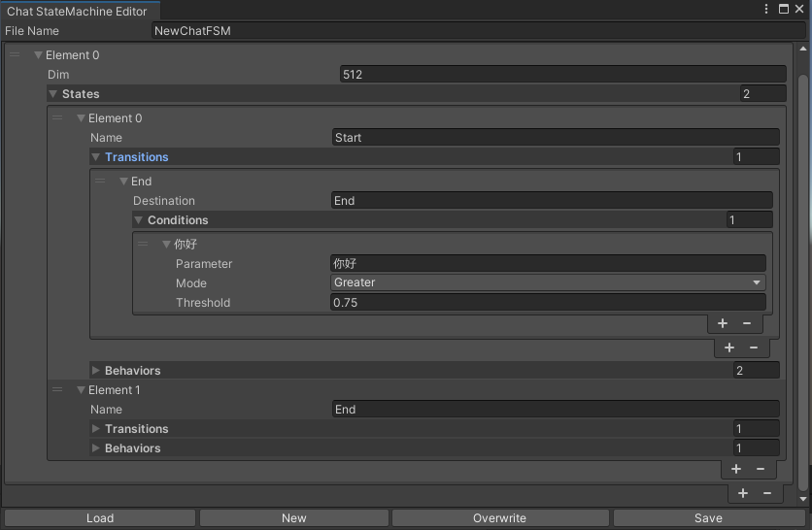
Task: Grab the Start state Element 0 drag handle
Action: pyautogui.click(x=57, y=118)
